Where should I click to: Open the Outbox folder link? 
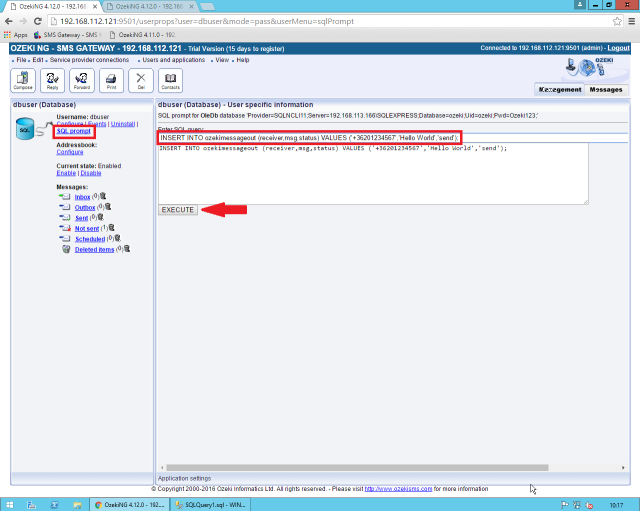click(x=85, y=208)
